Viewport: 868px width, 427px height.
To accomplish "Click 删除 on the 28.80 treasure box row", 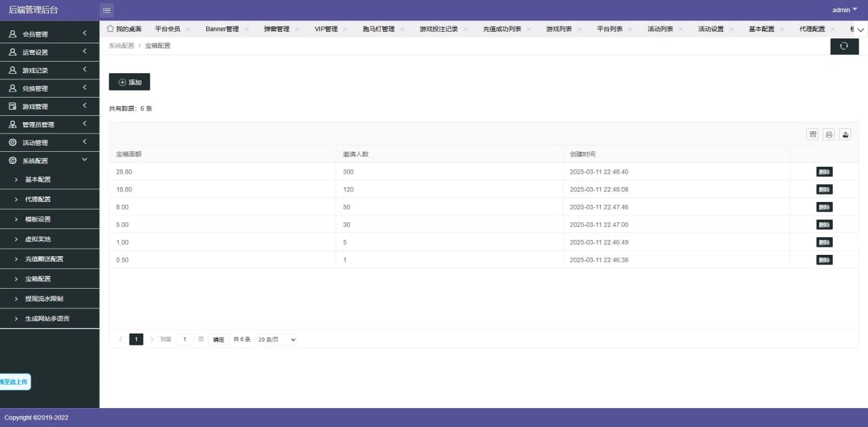I will 824,171.
